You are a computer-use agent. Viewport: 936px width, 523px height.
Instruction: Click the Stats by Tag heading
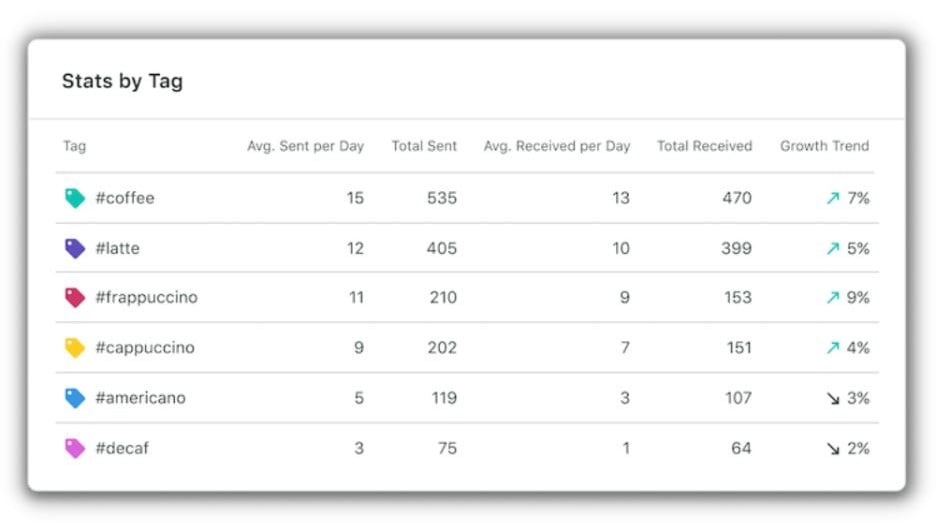[x=122, y=81]
